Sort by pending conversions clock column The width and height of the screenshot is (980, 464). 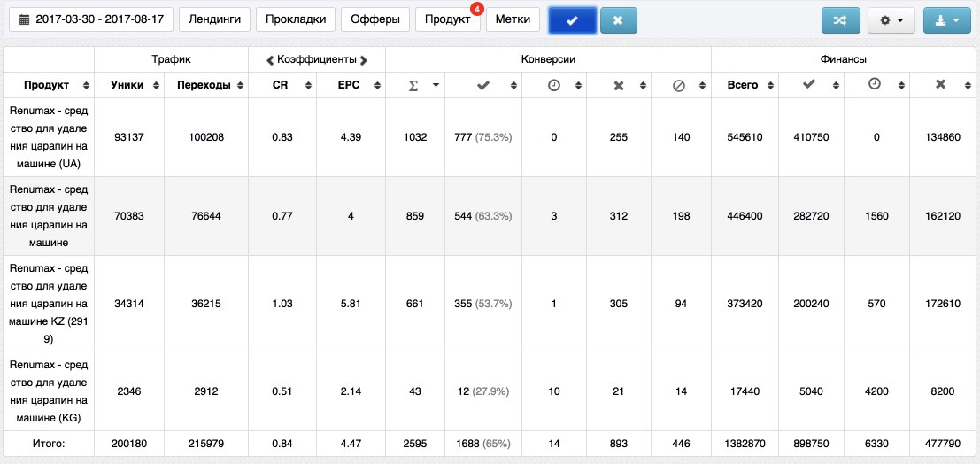tap(554, 85)
